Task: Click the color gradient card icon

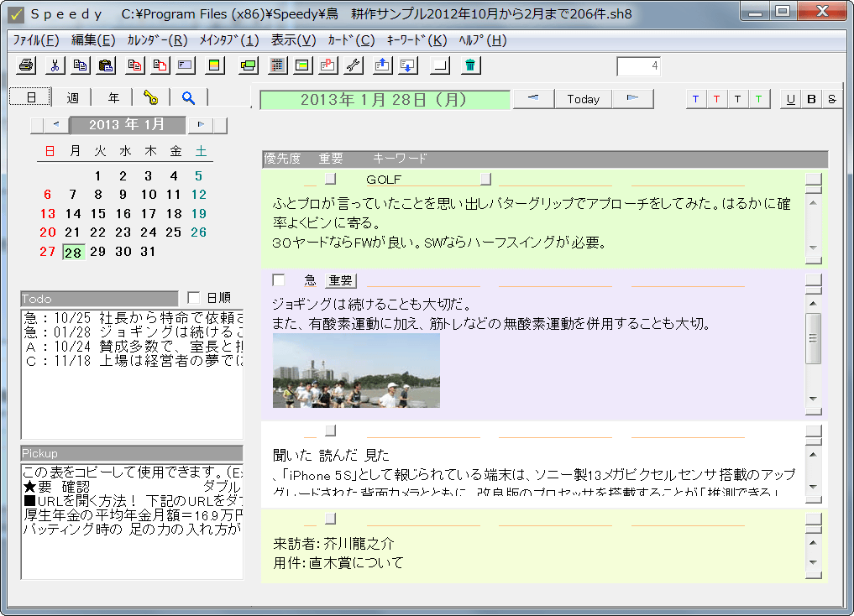Action: (x=215, y=65)
